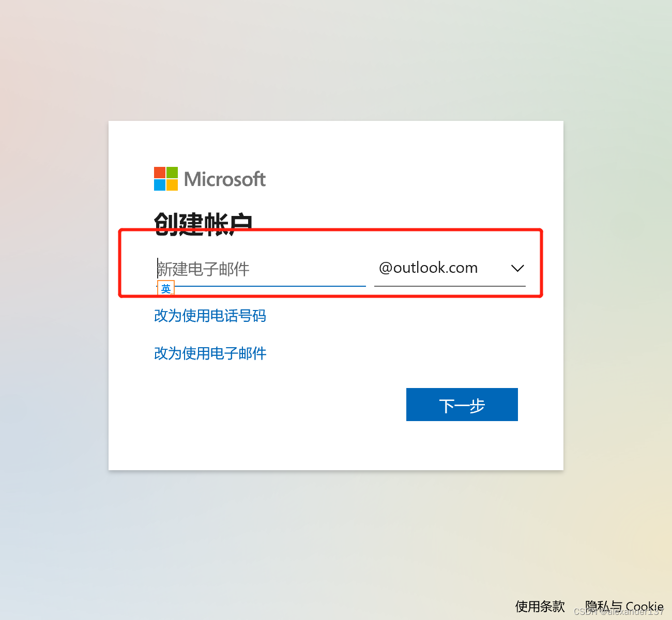
Task: Click the yellow square in Microsoft logo
Action: point(172,185)
